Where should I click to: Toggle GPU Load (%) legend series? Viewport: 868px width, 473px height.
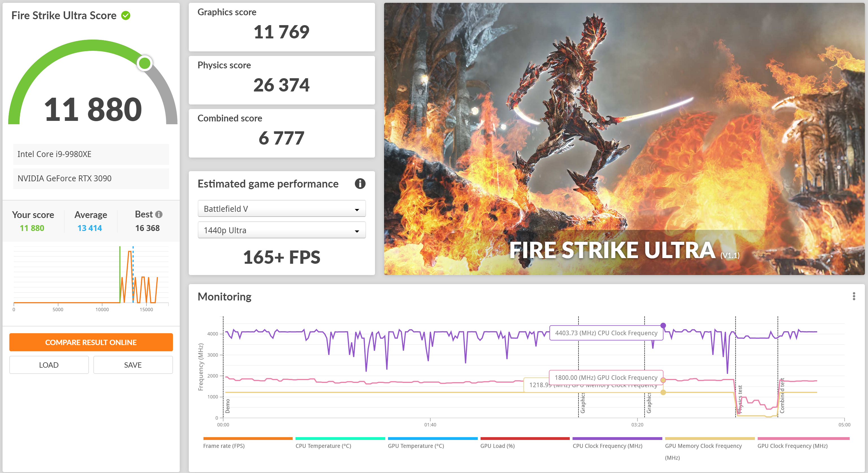click(x=497, y=446)
